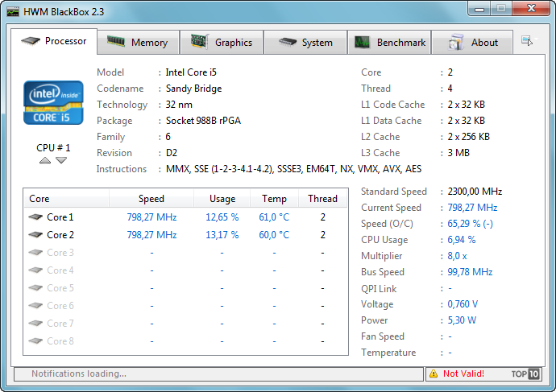
Task: Minimize the HWM BlackBox window
Action: [x=479, y=9]
